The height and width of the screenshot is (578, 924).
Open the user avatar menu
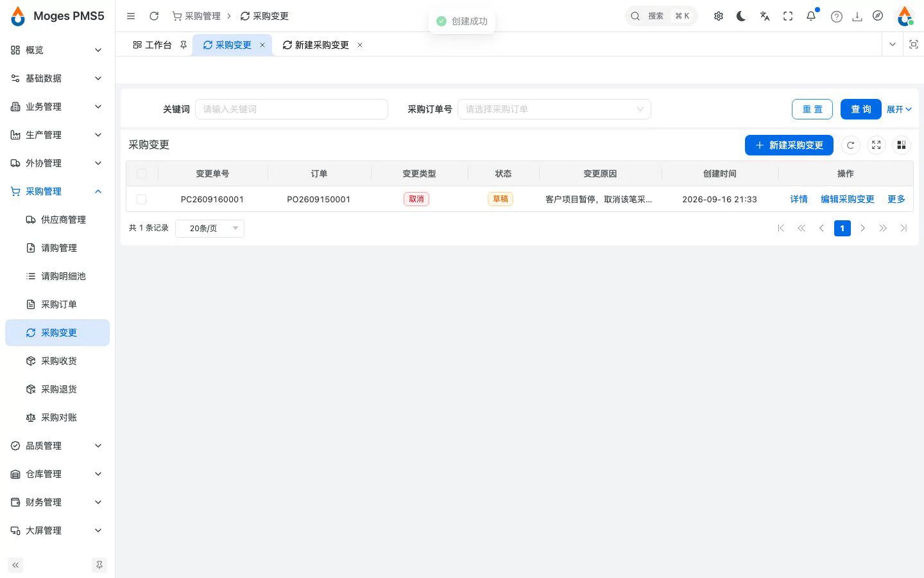click(905, 16)
